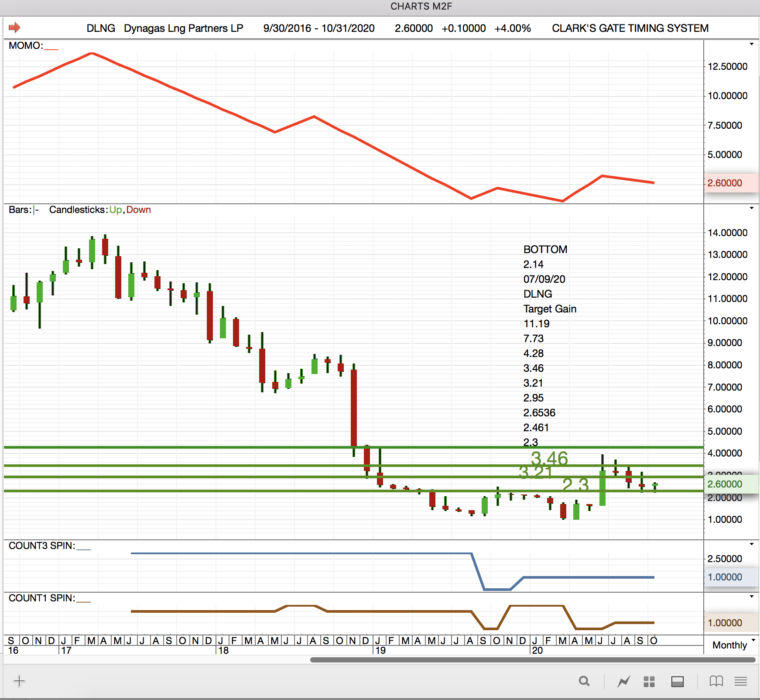Click the COUNT1 SPIN 1.00000 value tag
760x700 pixels.
[731, 623]
